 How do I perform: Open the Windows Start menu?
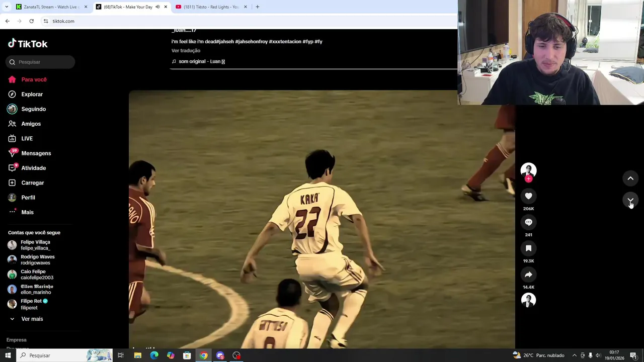[8, 355]
